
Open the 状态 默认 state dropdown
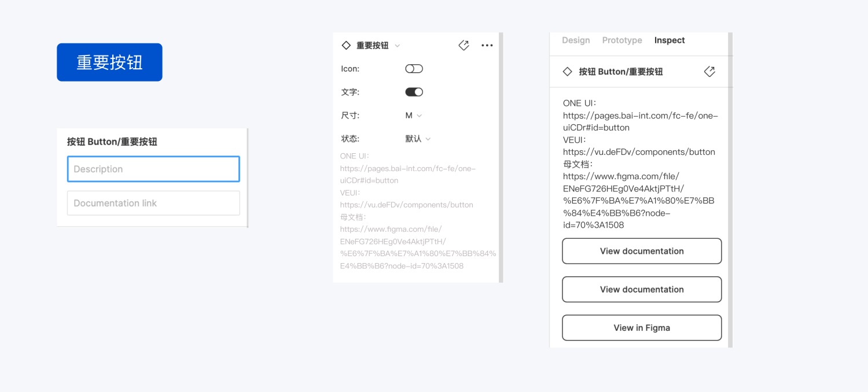click(418, 139)
